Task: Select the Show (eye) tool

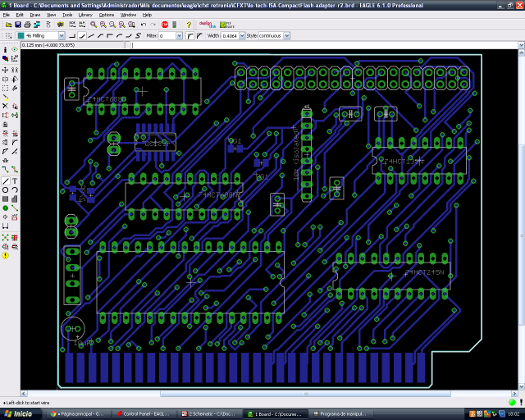Action: point(15,49)
